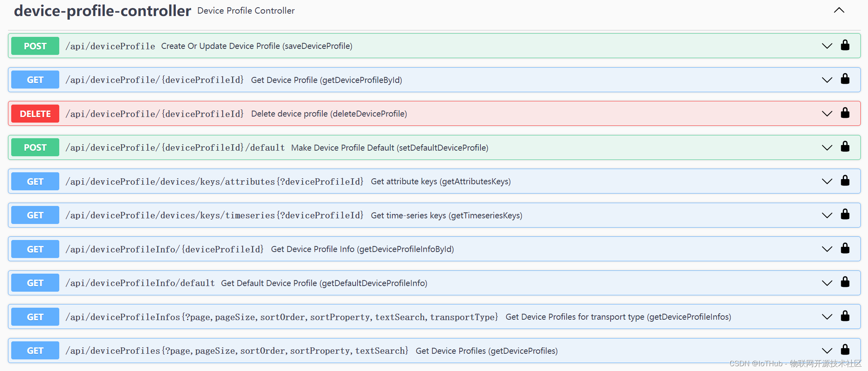
Task: Click lock icon on DELETE deleteDeviceProfile row
Action: click(x=845, y=113)
